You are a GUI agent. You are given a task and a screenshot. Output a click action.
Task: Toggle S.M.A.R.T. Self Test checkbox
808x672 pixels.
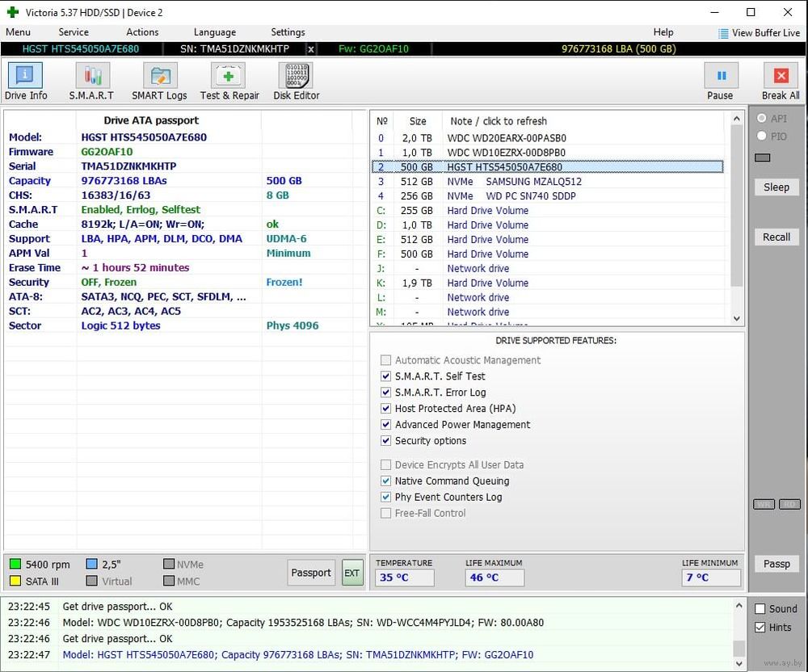(x=385, y=376)
